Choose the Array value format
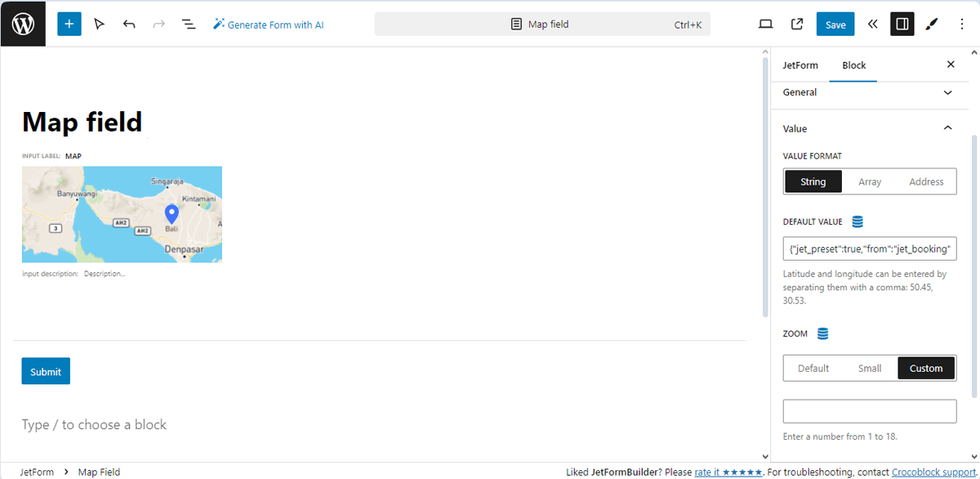980x479 pixels. coord(870,181)
